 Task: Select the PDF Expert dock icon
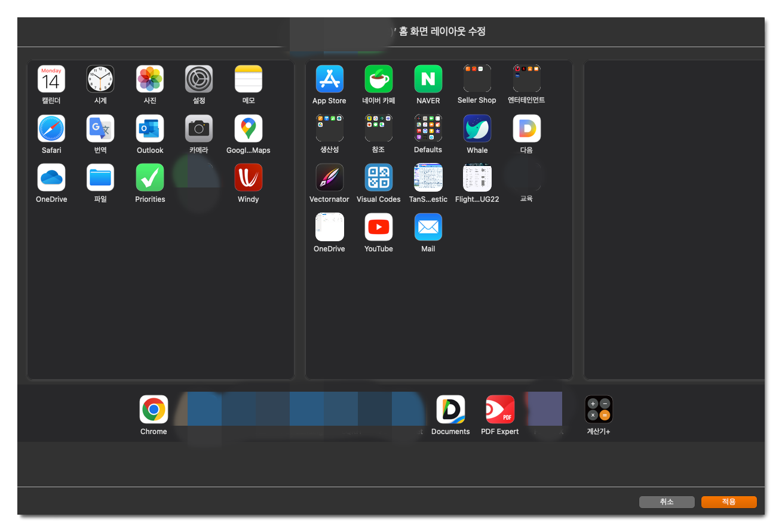point(500,410)
